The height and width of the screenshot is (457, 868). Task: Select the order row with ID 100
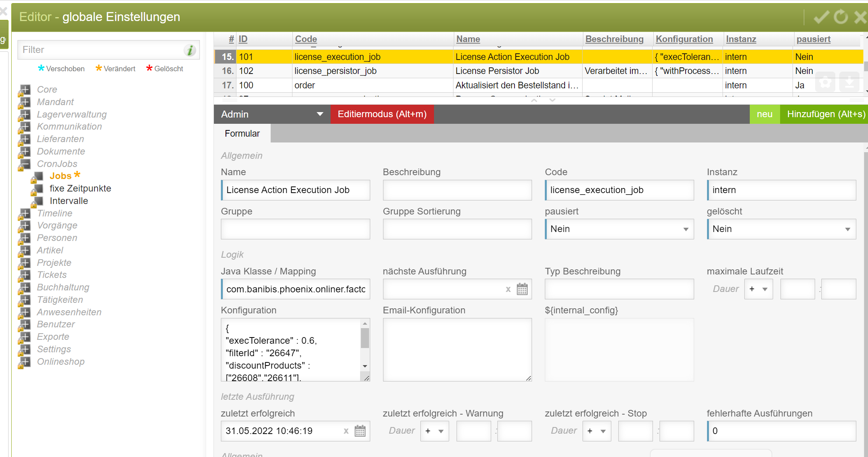(x=538, y=85)
